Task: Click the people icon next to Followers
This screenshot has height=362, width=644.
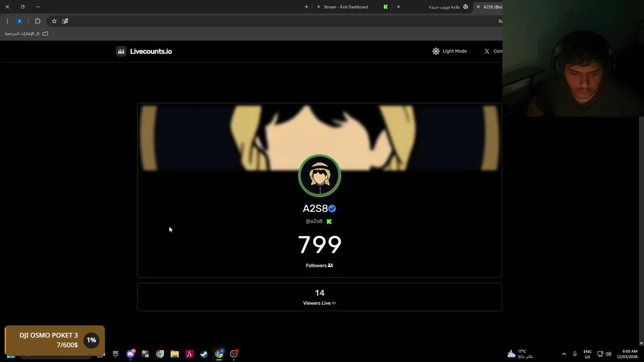Action: click(331, 265)
